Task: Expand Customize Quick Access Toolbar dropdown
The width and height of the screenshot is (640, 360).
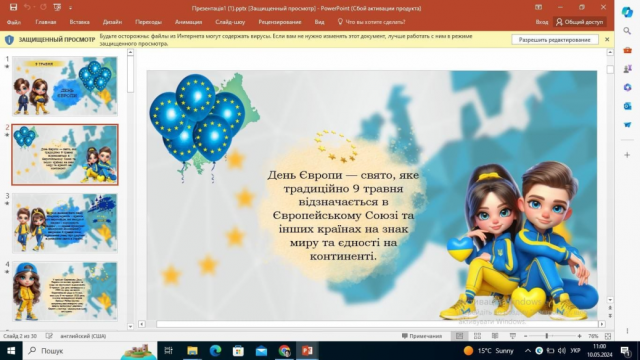Action: [70, 8]
